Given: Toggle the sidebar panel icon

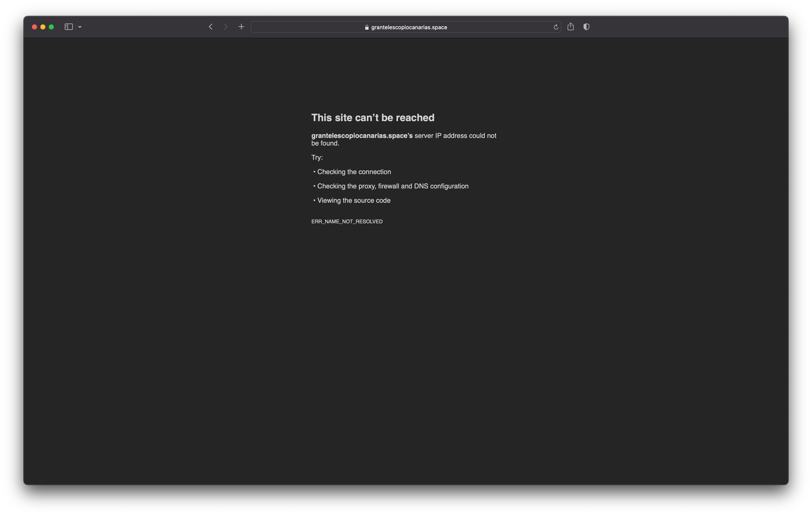Looking at the screenshot, I should (69, 27).
